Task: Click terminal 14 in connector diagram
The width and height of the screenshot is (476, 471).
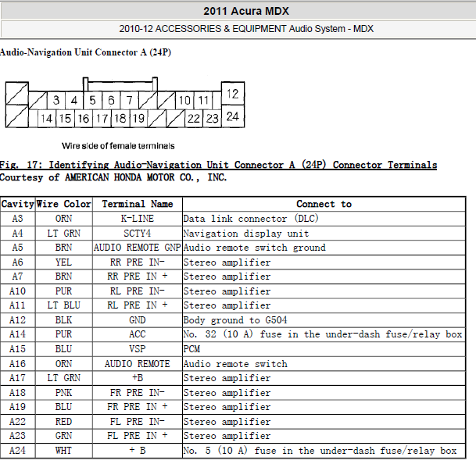Action: [x=47, y=119]
